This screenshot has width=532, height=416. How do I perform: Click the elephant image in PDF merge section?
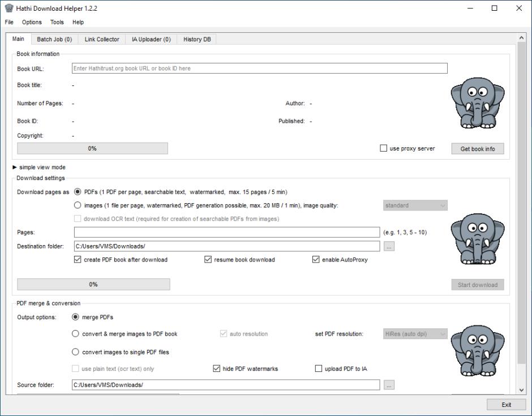(x=477, y=351)
